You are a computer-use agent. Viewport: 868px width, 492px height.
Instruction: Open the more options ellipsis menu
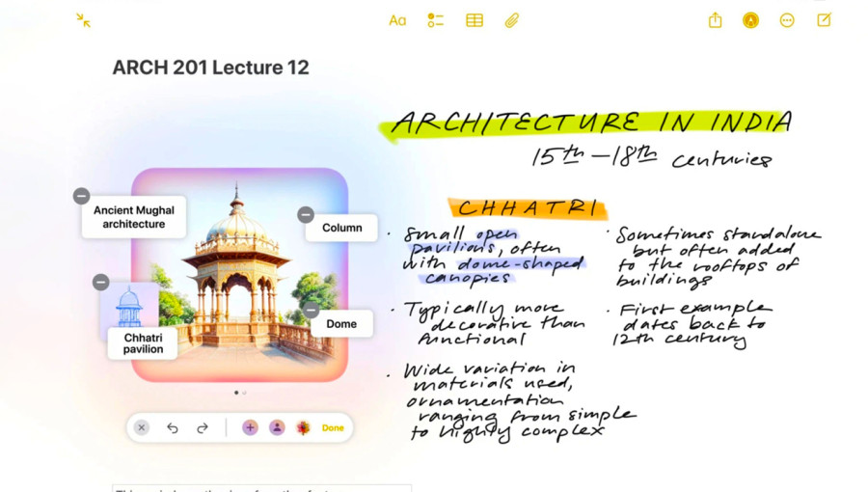pos(787,20)
